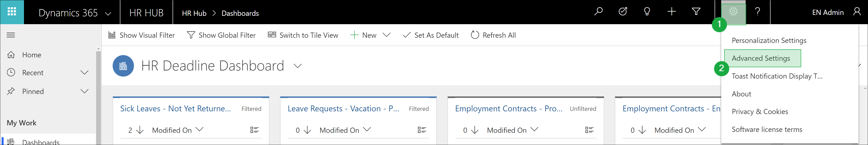Click the lightbulb suggestions icon
The width and height of the screenshot is (868, 145).
(647, 12)
